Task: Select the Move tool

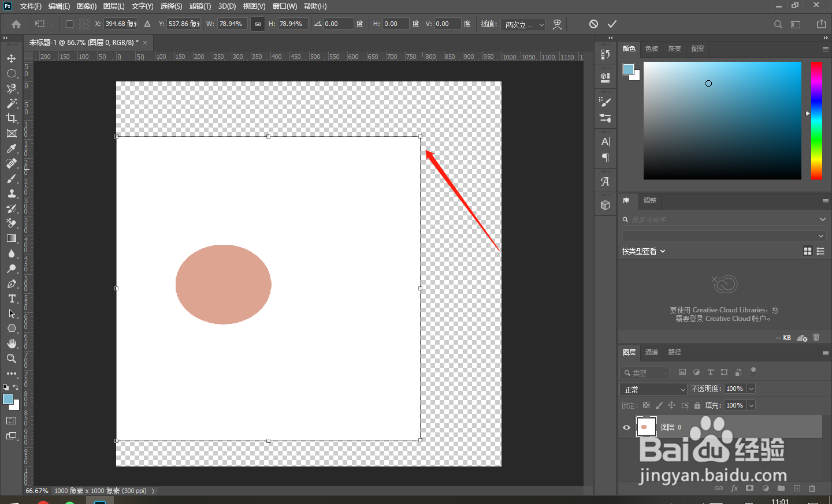Action: point(12,59)
